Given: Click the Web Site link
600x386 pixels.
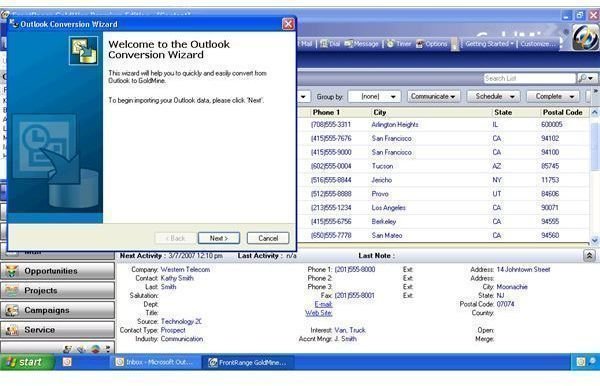Looking at the screenshot, I should 318,313.
